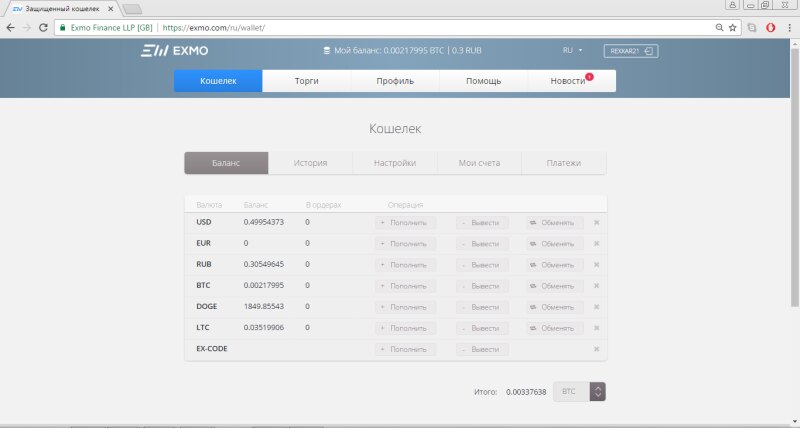Image resolution: width=800 pixels, height=428 pixels.
Task: Expand the RU language dropdown
Action: [x=573, y=49]
